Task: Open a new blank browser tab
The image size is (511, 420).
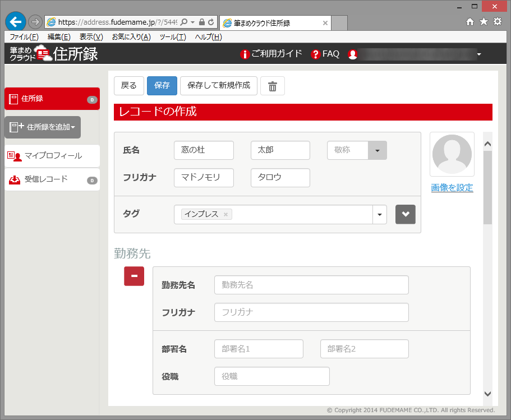Action: coord(339,23)
